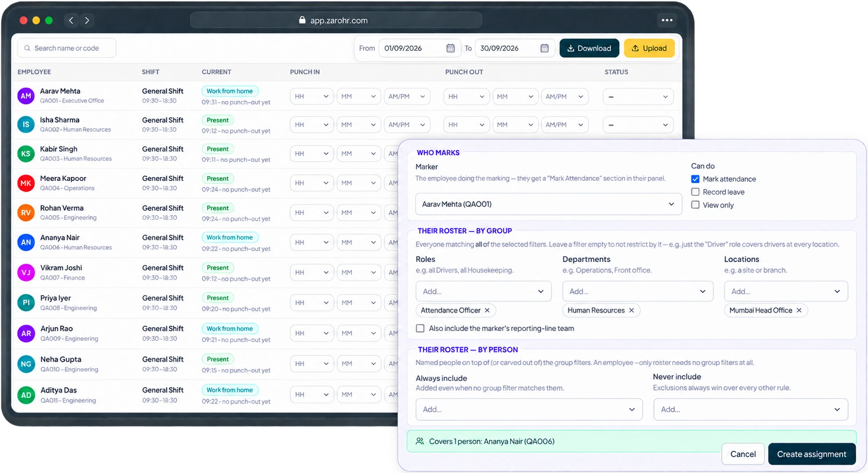Open the Marker dropdown showing Aarav Mehta

(548, 204)
